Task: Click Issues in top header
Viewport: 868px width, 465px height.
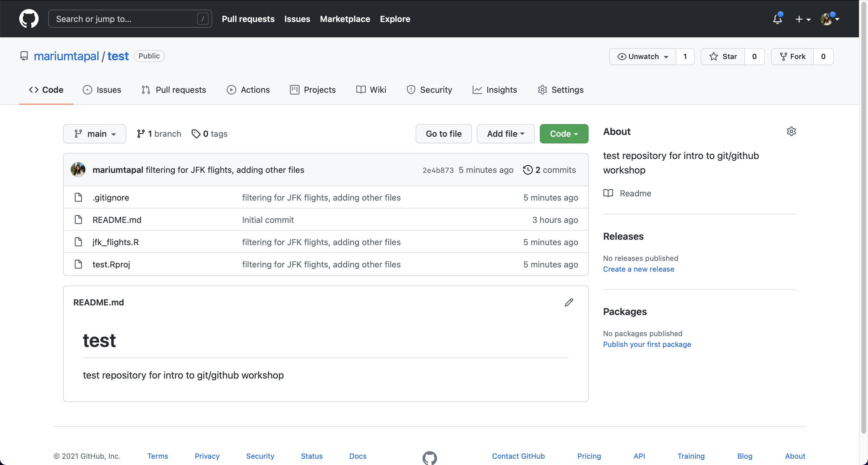Action: pyautogui.click(x=297, y=19)
